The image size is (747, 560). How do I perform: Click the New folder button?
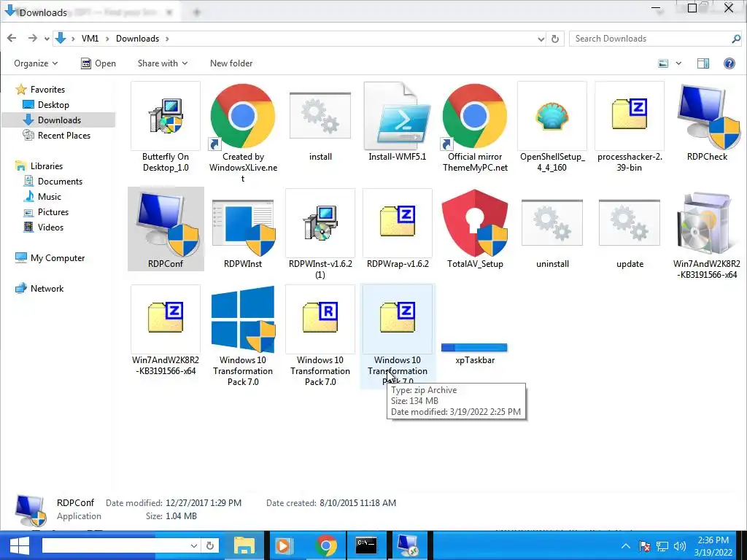(231, 63)
